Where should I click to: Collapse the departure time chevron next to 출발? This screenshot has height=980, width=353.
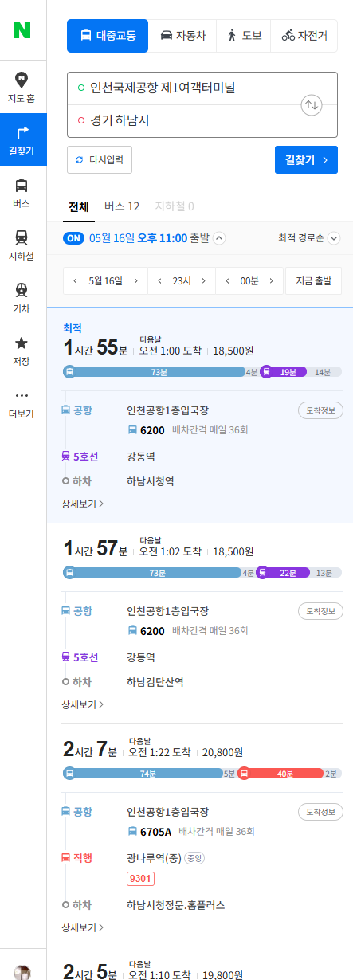click(220, 237)
